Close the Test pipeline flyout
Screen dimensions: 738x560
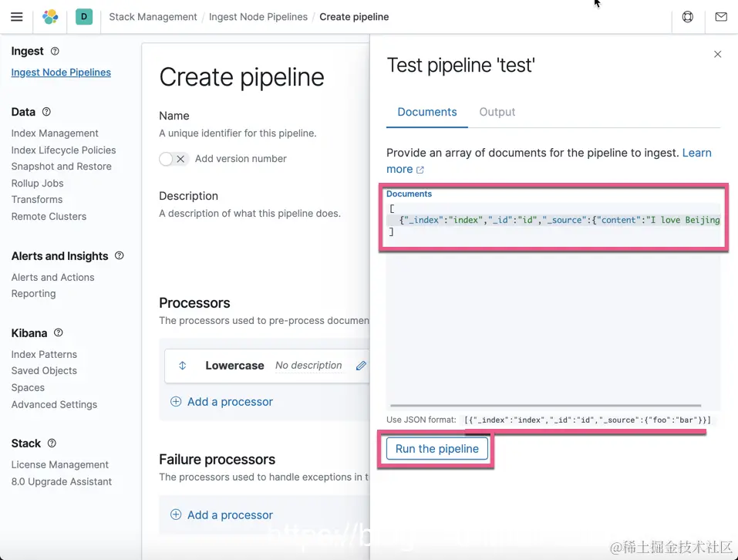718,54
